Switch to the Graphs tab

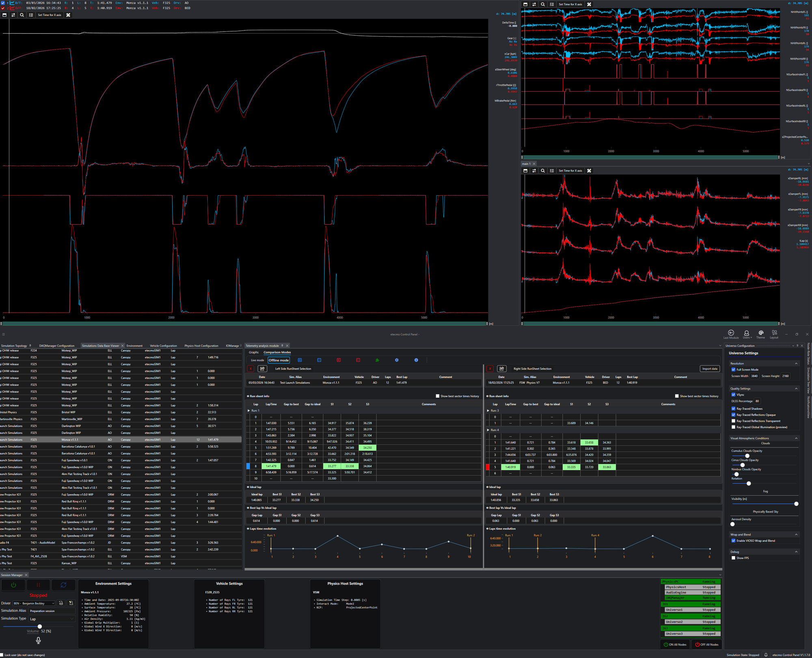pyautogui.click(x=254, y=352)
